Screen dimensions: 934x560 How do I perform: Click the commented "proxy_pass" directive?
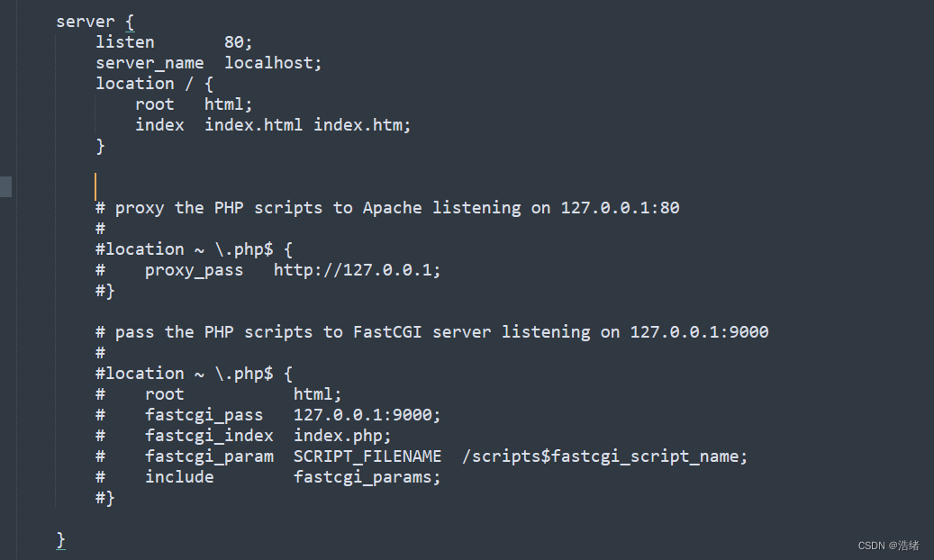pyautogui.click(x=194, y=270)
